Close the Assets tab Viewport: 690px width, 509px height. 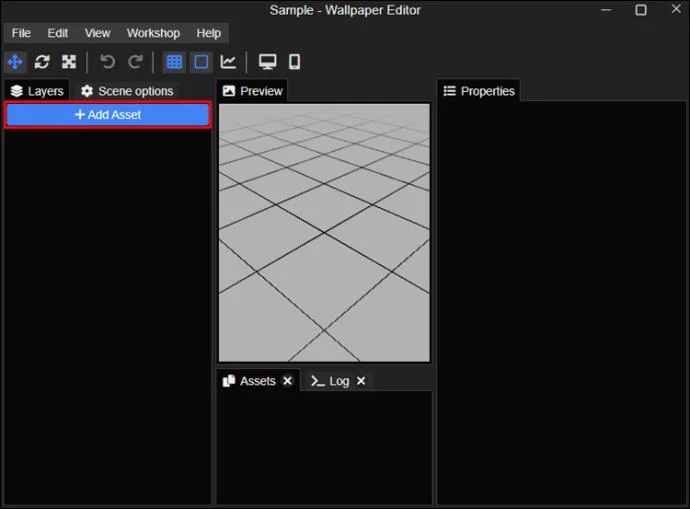point(287,381)
